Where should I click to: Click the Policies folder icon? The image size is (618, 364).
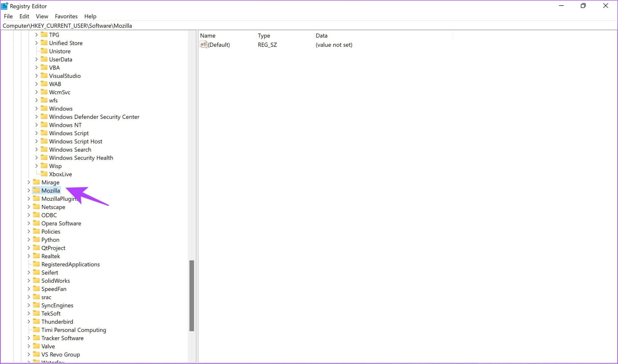click(x=36, y=231)
